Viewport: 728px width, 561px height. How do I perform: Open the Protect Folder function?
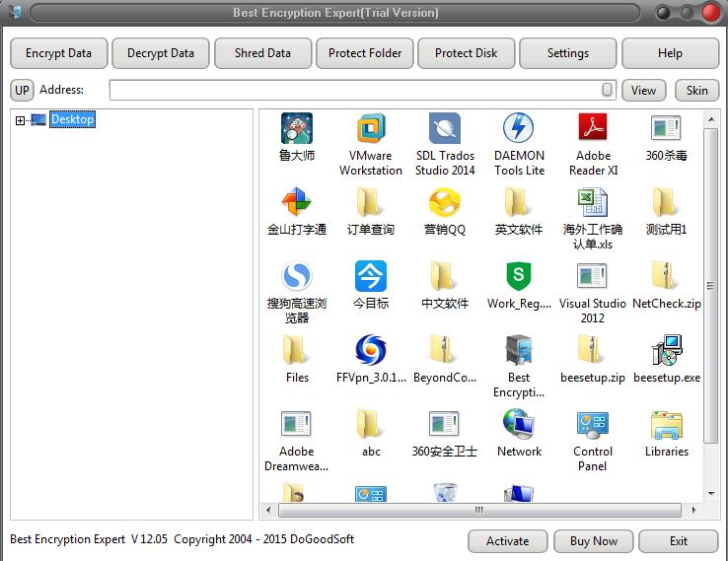(x=364, y=53)
